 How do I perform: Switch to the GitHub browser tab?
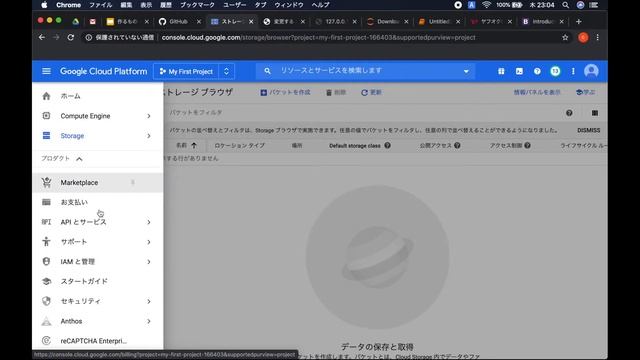(x=179, y=22)
